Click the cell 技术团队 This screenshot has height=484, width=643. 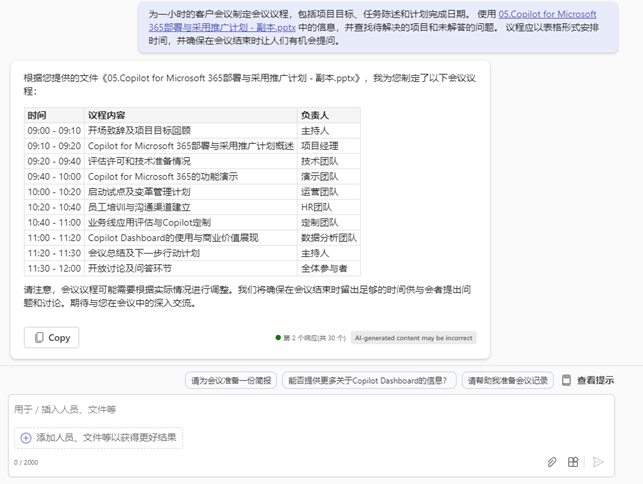[329, 161]
